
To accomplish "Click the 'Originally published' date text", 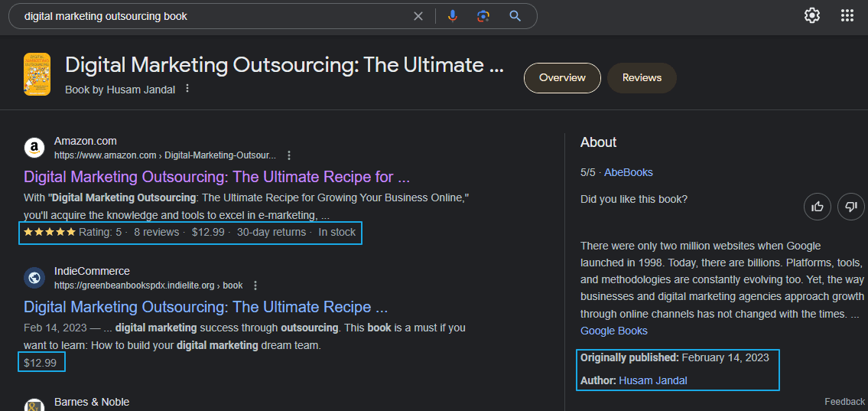I will click(675, 358).
